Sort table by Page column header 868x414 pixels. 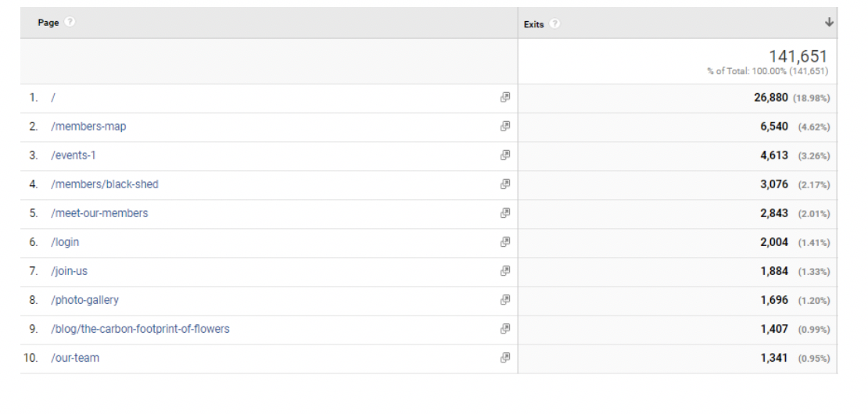48,23
